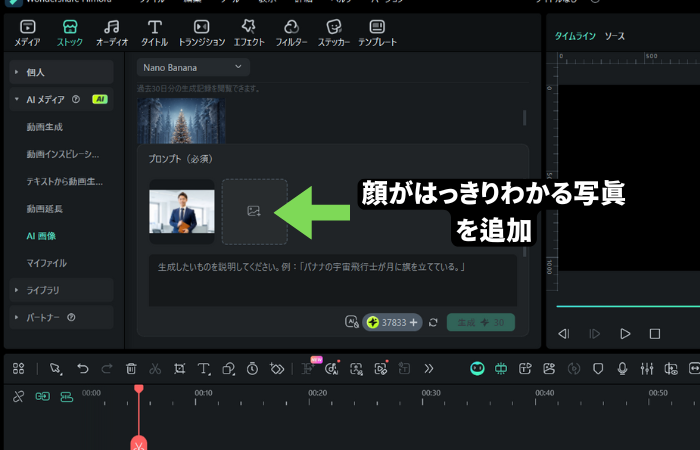Click the teal frame icon beside the robot
The image size is (700, 450).
[x=501, y=368]
